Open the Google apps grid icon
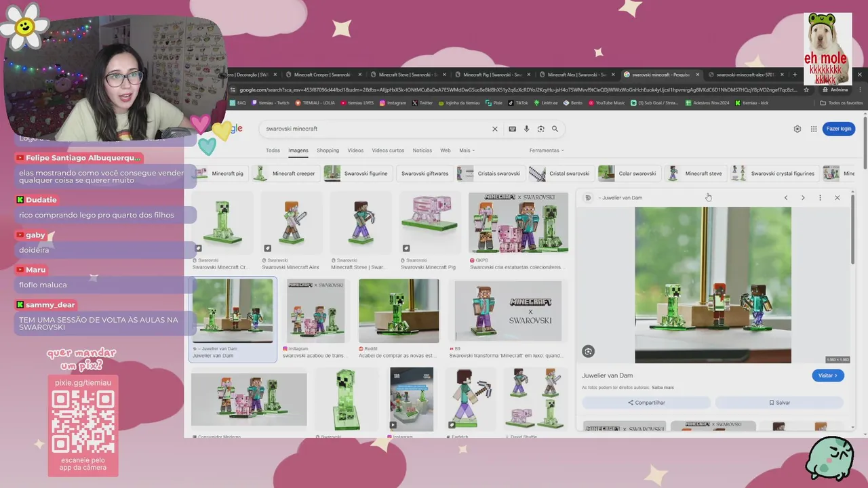This screenshot has width=868, height=488. click(x=814, y=129)
